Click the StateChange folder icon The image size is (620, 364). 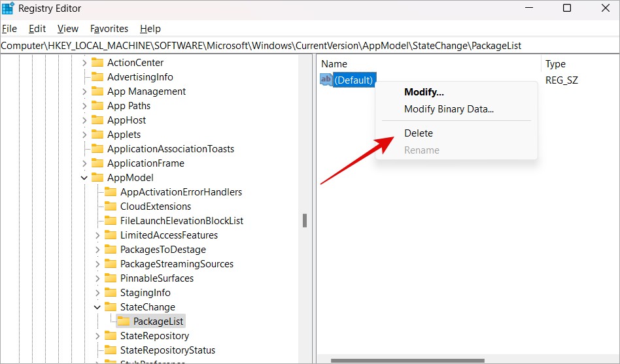click(x=111, y=306)
